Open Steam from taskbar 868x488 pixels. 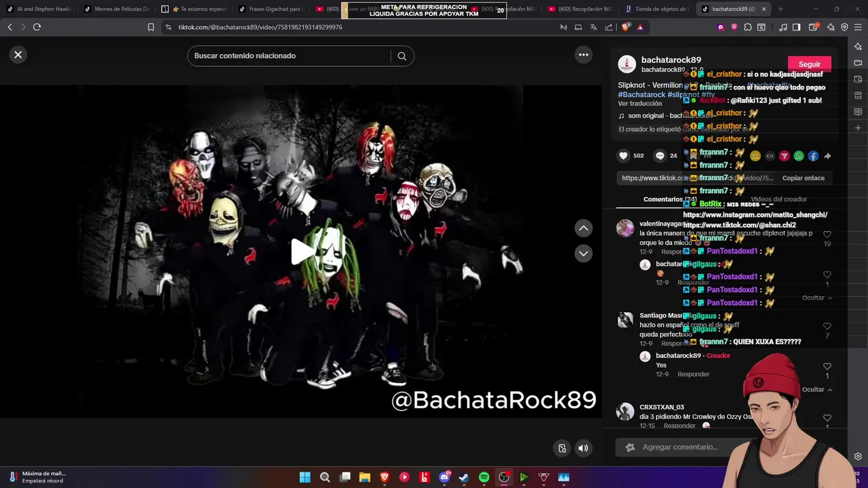pos(464,477)
